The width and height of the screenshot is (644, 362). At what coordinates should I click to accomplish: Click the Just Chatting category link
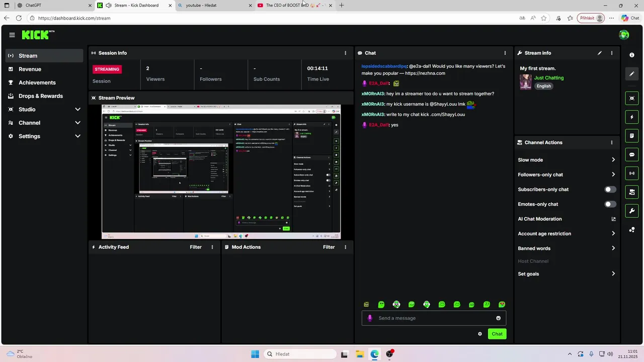click(x=549, y=78)
